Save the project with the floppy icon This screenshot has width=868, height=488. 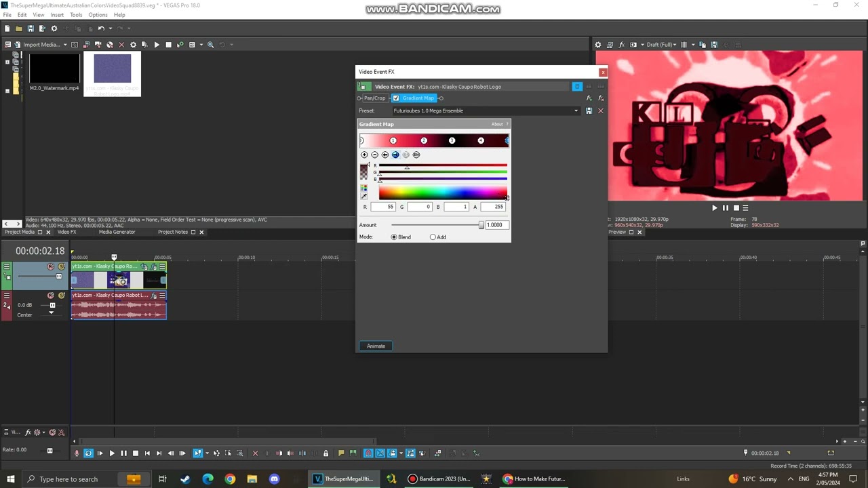pyautogui.click(x=31, y=28)
